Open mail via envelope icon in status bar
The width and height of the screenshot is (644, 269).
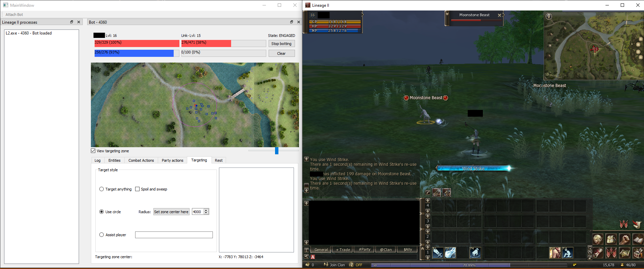(307, 265)
